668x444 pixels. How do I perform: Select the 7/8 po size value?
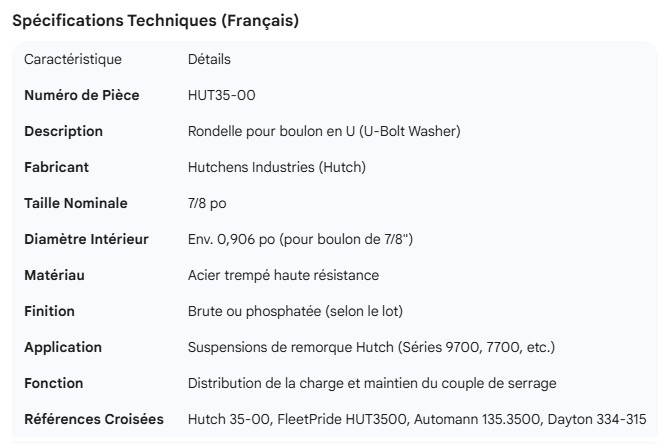point(207,203)
